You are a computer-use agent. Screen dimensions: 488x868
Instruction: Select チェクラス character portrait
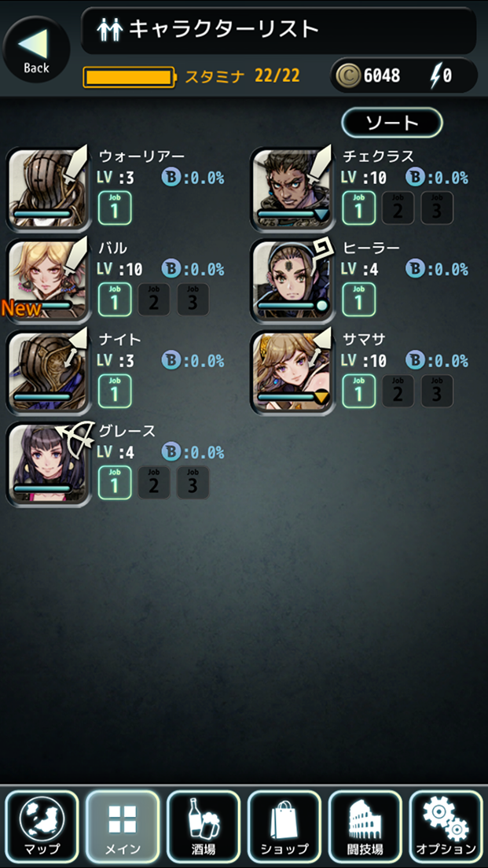[x=292, y=189]
